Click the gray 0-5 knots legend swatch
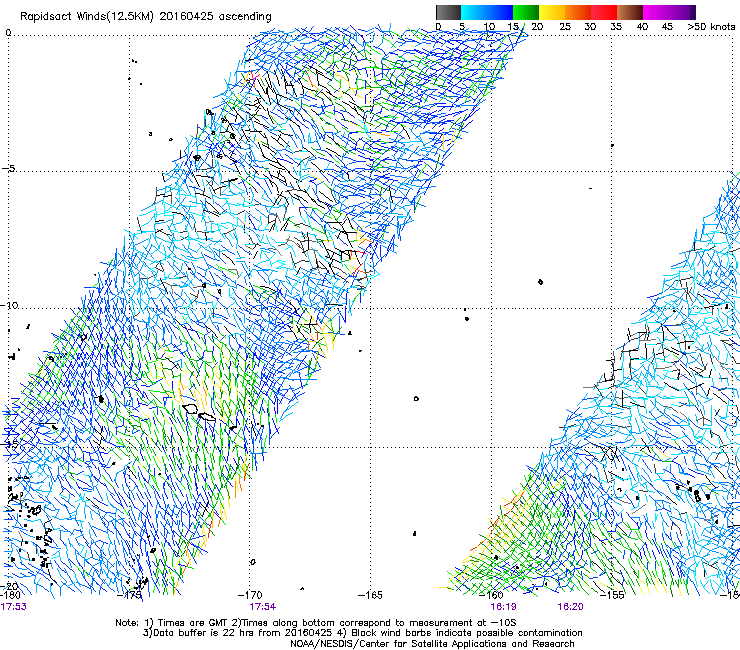 click(x=448, y=12)
